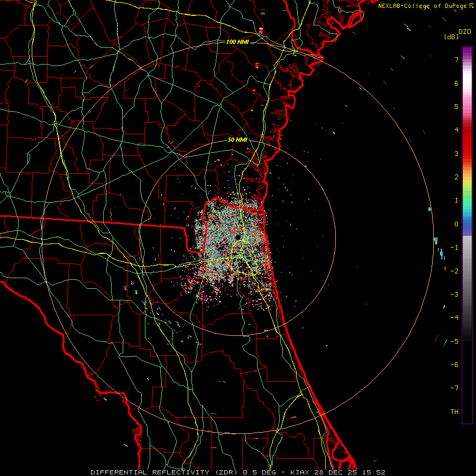The height and width of the screenshot is (476, 476).
Task: Click the -6 value on color scale
Action: click(454, 364)
